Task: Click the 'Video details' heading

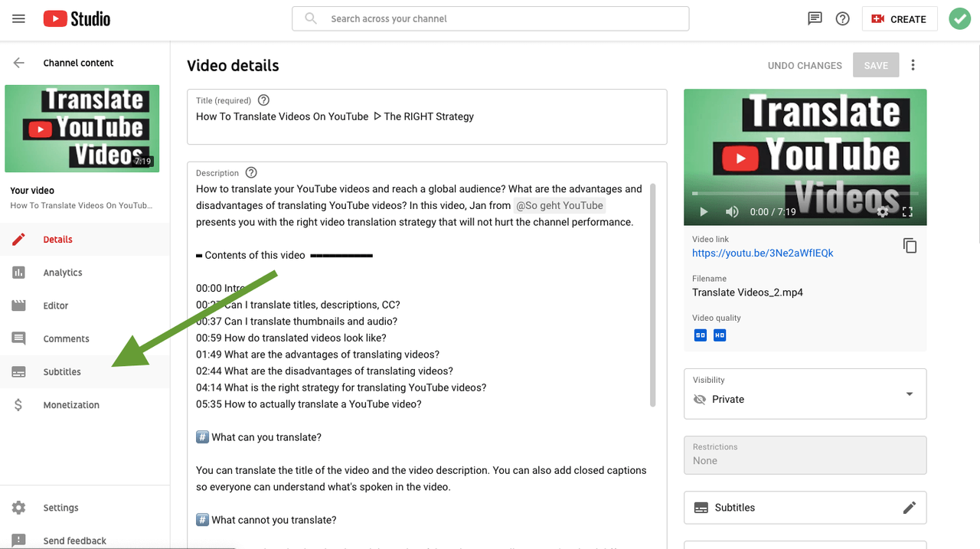Action: (x=233, y=66)
